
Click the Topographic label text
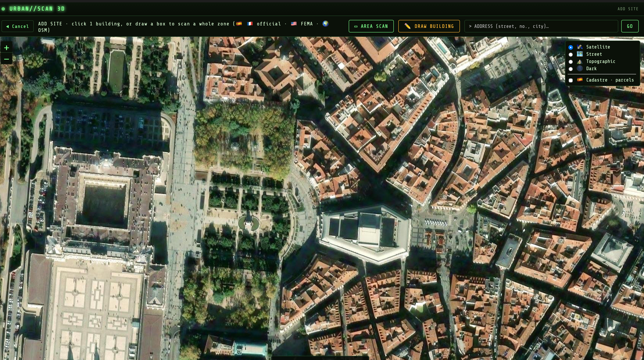[600, 61]
